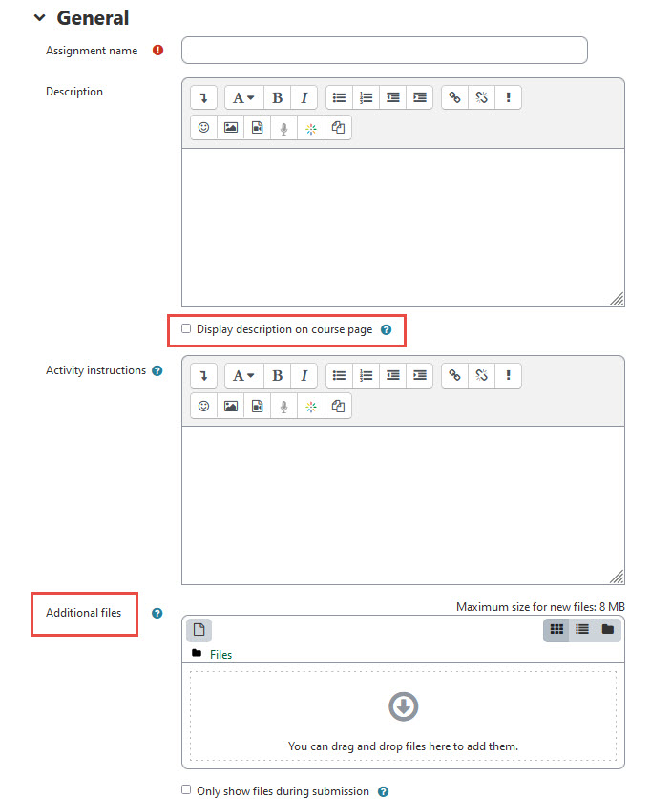672x799 pixels.
Task: Open the Files folder link
Action: (x=220, y=655)
